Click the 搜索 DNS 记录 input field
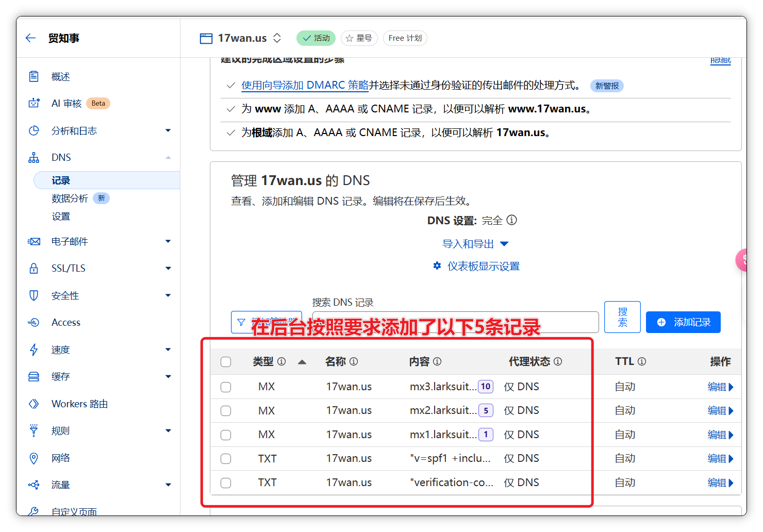Viewport: 763px width, 532px height. pyautogui.click(x=455, y=322)
